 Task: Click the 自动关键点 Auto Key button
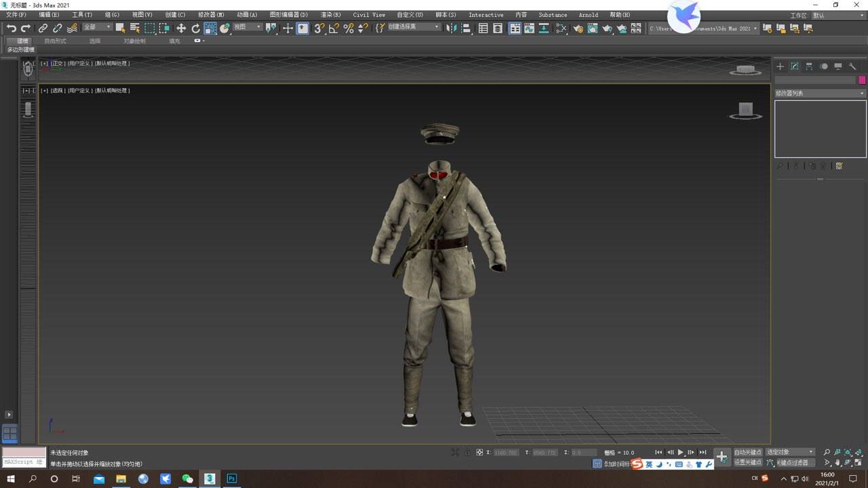coord(748,452)
